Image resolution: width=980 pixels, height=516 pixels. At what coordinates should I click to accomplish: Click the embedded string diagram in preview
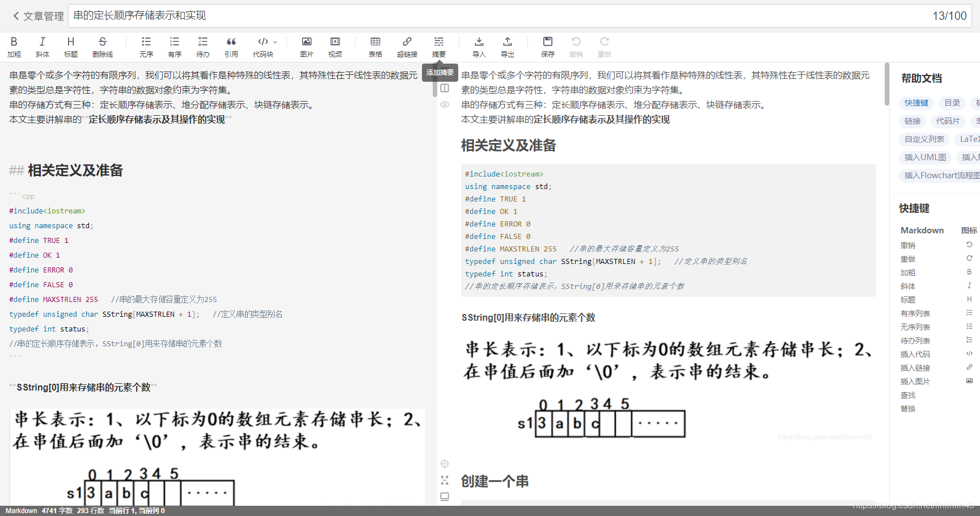point(667,389)
